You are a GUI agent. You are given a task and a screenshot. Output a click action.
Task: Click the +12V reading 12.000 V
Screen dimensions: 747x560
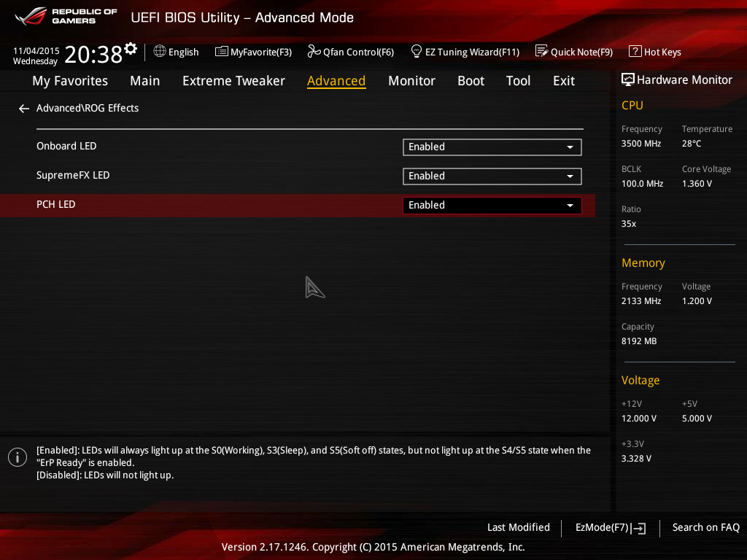pos(639,418)
